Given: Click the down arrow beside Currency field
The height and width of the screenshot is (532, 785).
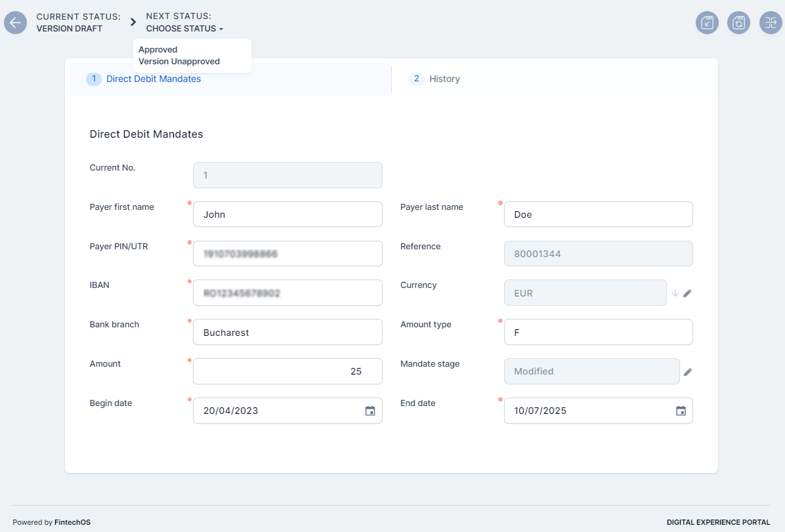Looking at the screenshot, I should 675,293.
